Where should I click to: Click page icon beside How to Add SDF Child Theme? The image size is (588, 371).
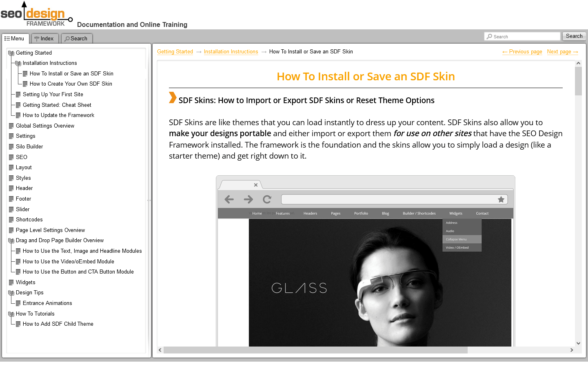pyautogui.click(x=18, y=324)
